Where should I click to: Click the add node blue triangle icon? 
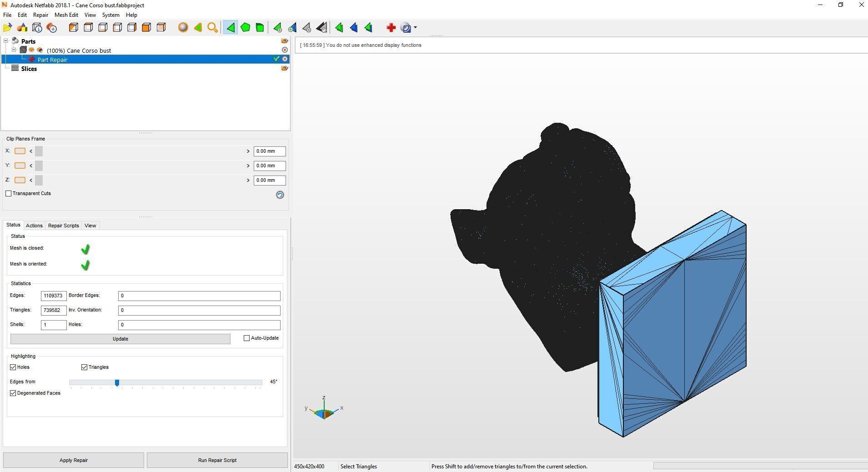tap(292, 28)
